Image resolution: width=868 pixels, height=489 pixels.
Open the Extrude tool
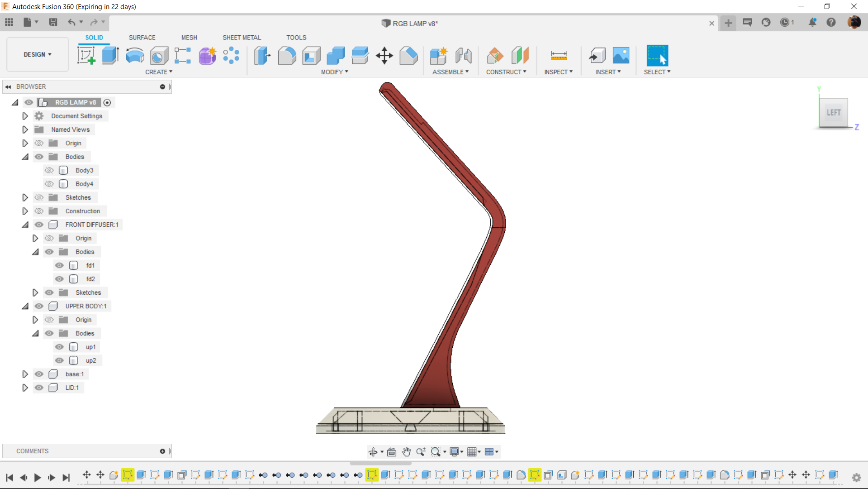click(110, 55)
